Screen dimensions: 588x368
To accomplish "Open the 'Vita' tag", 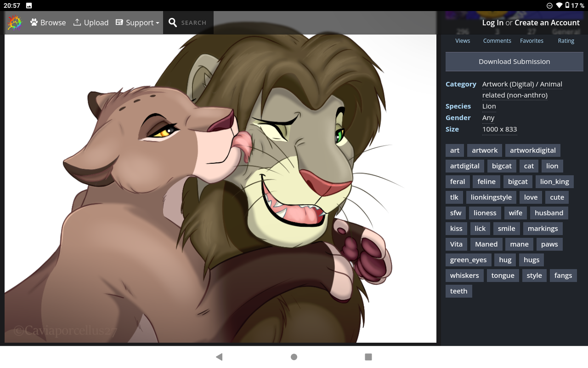I will click(x=456, y=244).
